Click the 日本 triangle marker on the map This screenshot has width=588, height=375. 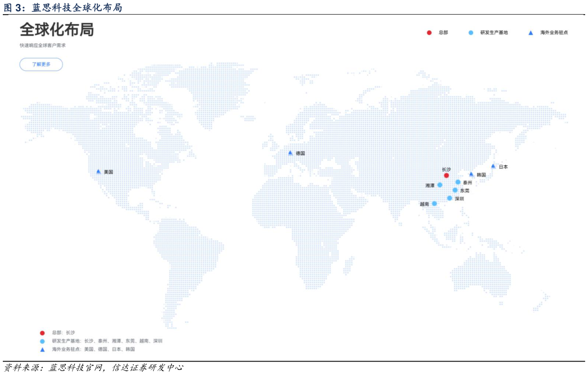tap(493, 166)
